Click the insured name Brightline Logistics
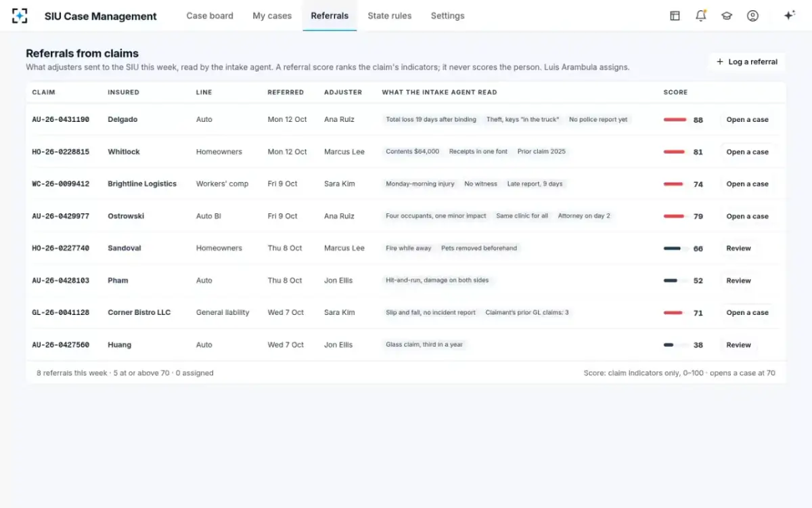The width and height of the screenshot is (812, 508). coord(142,184)
